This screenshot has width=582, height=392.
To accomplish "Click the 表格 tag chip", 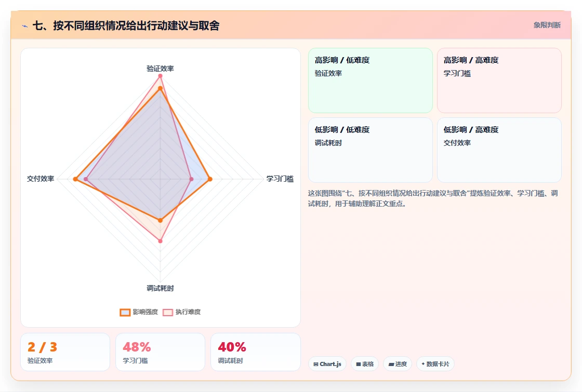I will 365,364.
